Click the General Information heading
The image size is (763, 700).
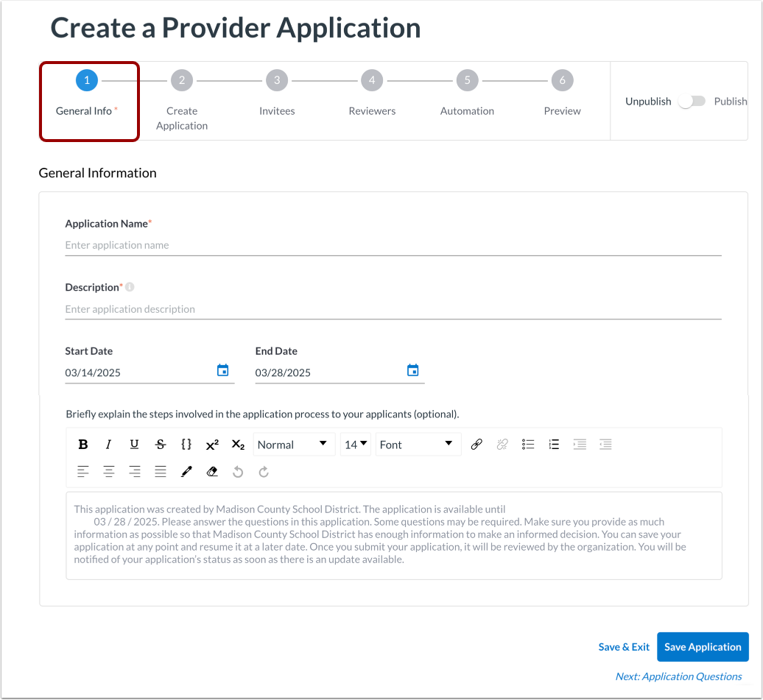(97, 173)
